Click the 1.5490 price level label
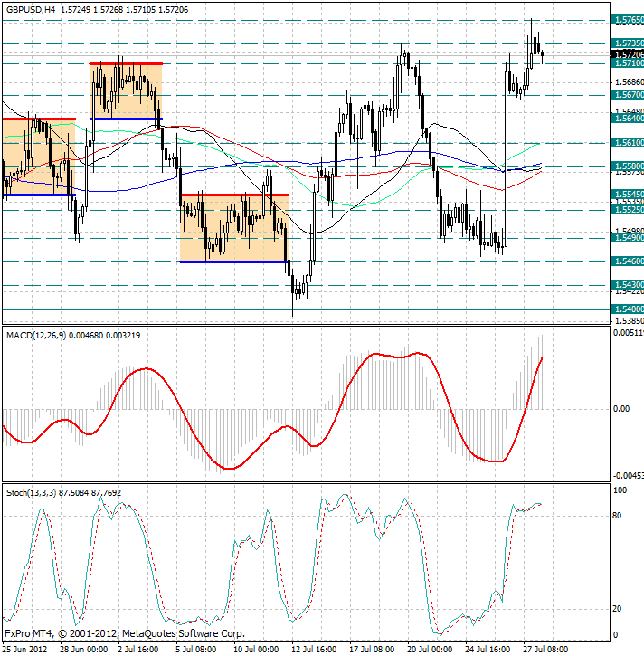Viewport: 644px width, 656px height. [x=628, y=238]
